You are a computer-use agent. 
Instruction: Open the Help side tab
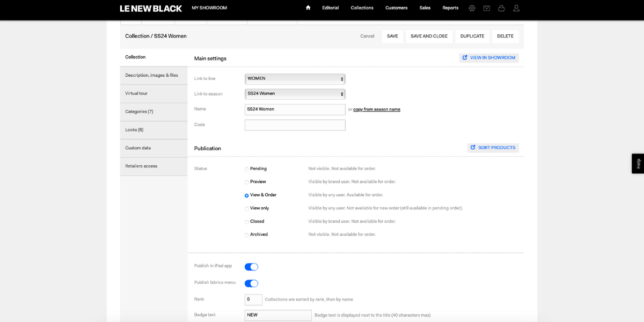click(x=638, y=164)
